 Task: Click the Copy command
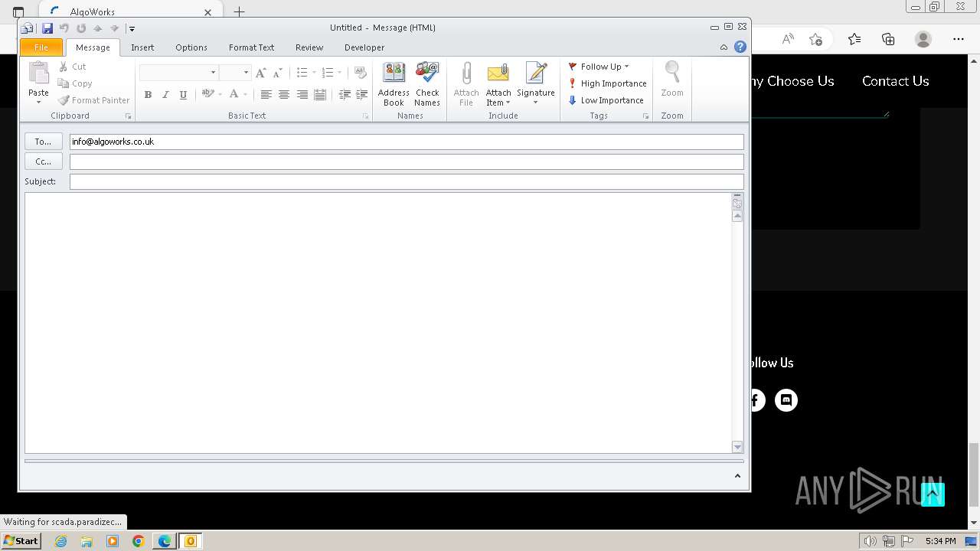pos(75,83)
